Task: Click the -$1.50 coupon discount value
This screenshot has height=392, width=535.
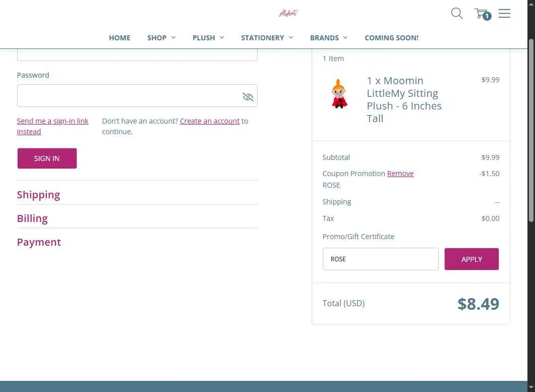Action: (x=489, y=174)
